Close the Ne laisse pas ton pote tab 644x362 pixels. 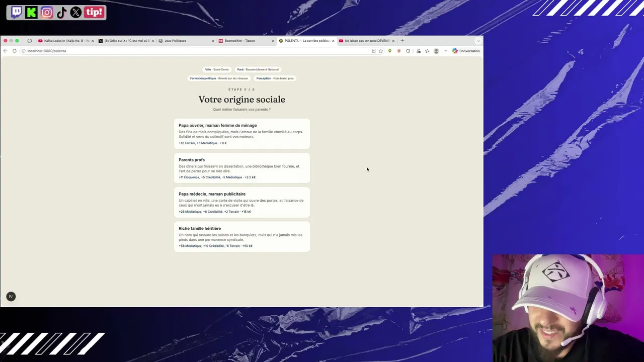[393, 41]
